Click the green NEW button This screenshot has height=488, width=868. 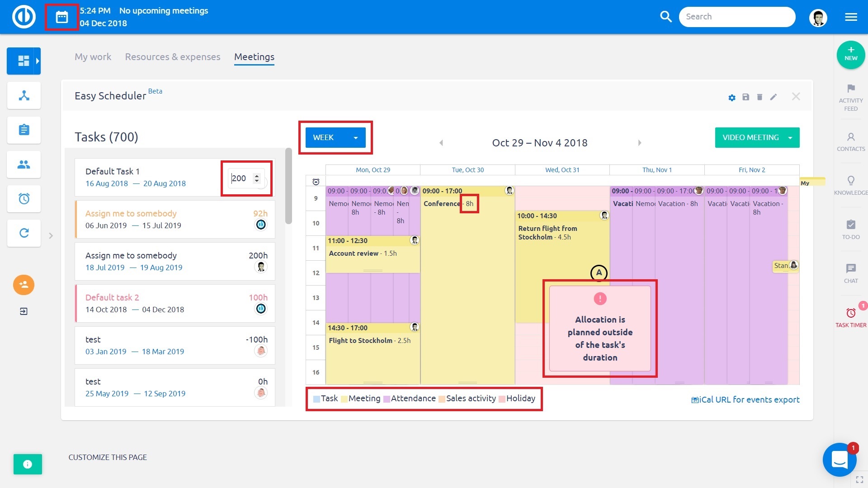pyautogui.click(x=851, y=55)
